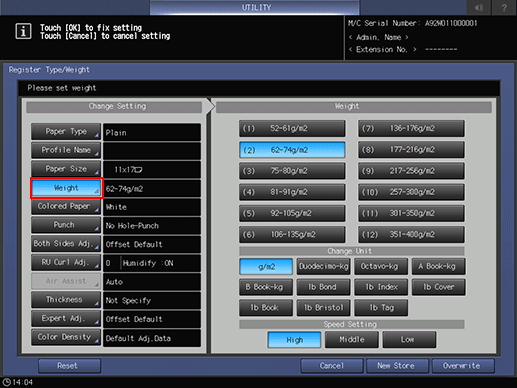Select the Weight setting button

(x=66, y=188)
